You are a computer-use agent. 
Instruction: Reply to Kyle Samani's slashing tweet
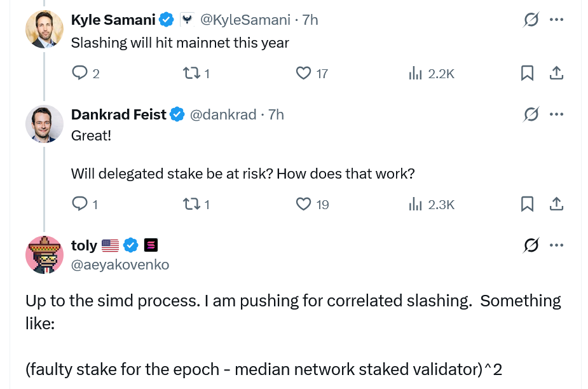coord(79,74)
